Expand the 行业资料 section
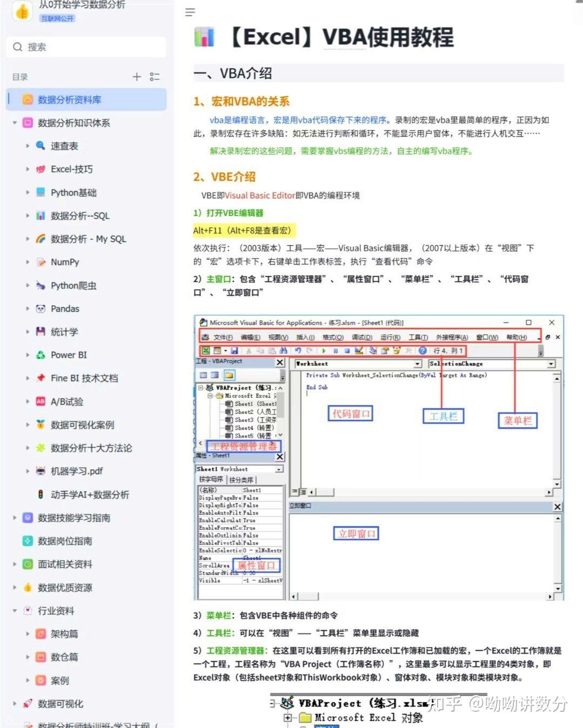This screenshot has height=728, width=583. [14, 611]
